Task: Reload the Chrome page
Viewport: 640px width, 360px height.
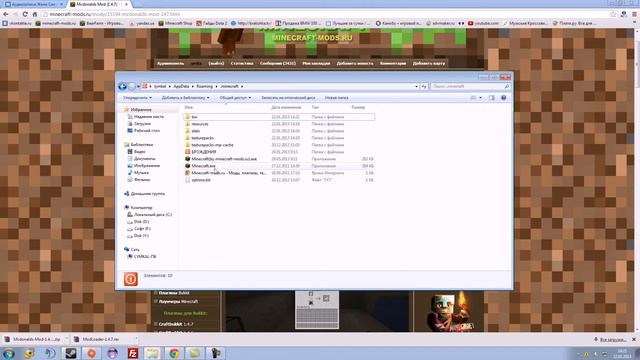Action: (25, 14)
